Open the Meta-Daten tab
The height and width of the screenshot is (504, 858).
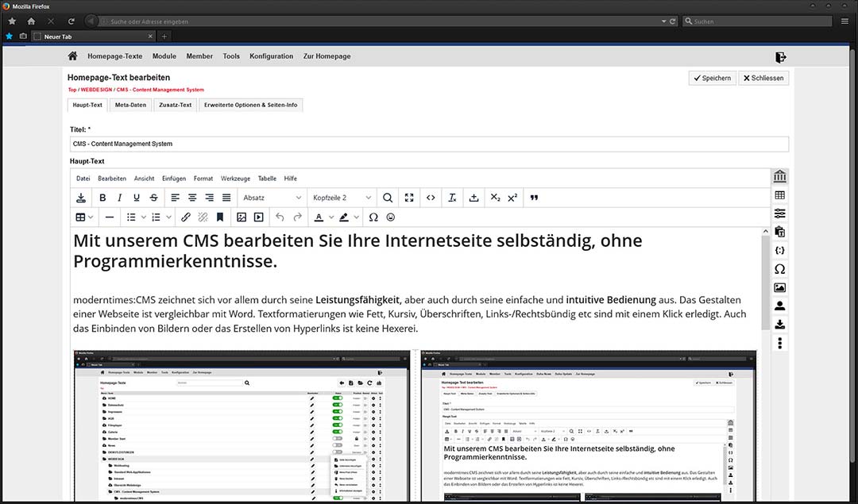pyautogui.click(x=130, y=105)
